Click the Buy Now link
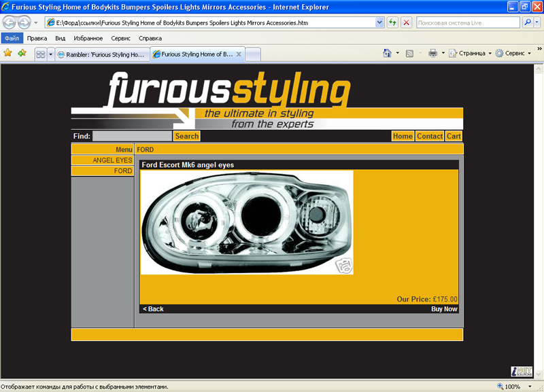 [444, 309]
